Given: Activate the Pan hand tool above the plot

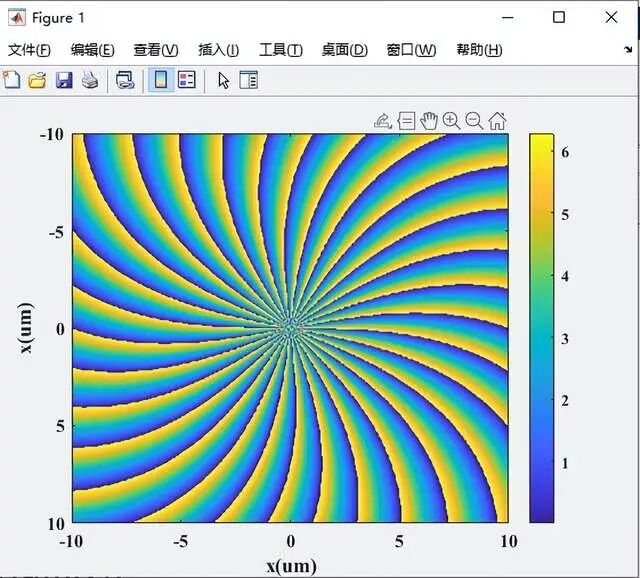Looking at the screenshot, I should pyautogui.click(x=429, y=121).
